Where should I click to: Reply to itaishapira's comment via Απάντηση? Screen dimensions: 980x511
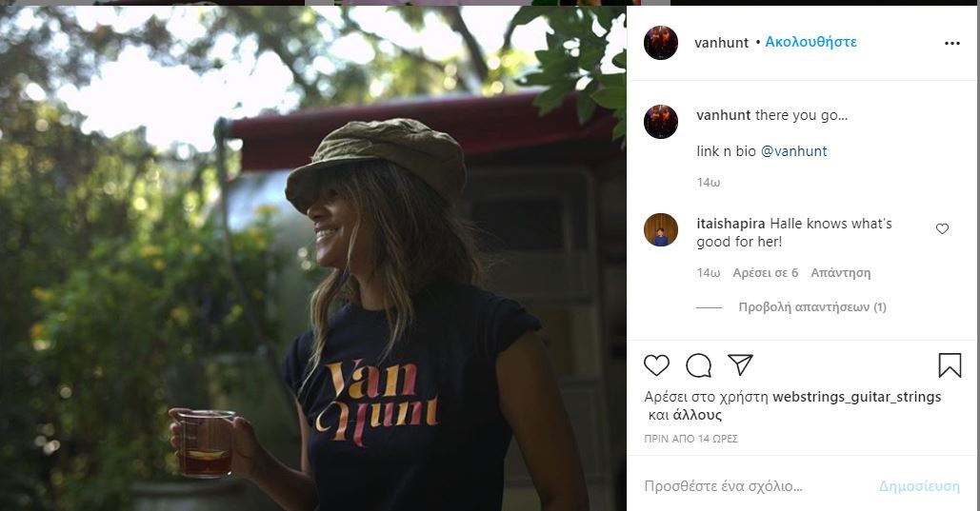coord(840,273)
